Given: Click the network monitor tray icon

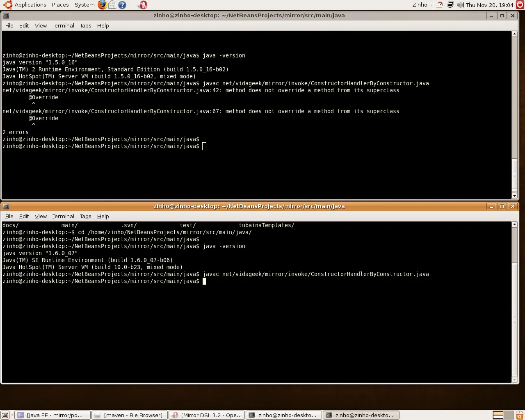Looking at the screenshot, I should point(450,5).
